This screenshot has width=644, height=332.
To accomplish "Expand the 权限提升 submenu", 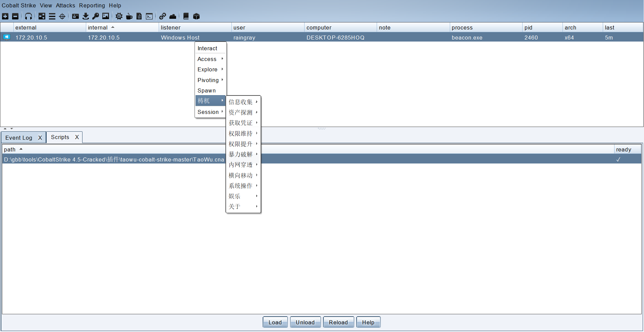I will pyautogui.click(x=243, y=144).
